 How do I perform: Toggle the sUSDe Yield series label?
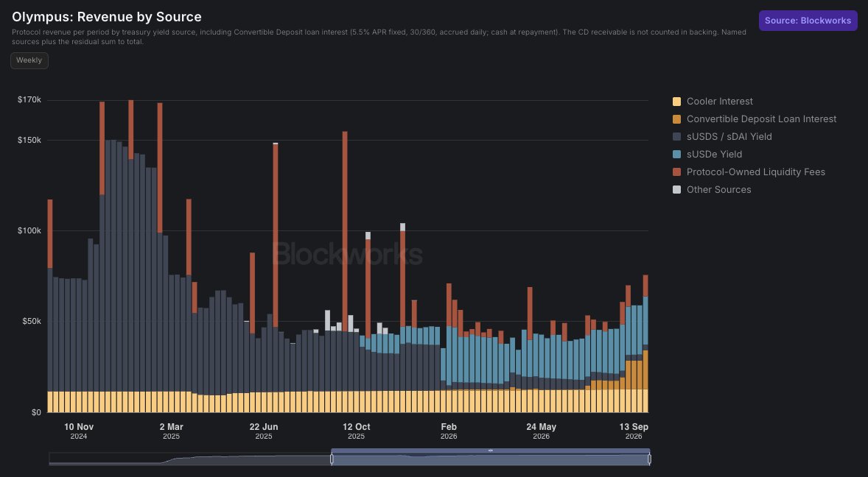click(x=714, y=154)
